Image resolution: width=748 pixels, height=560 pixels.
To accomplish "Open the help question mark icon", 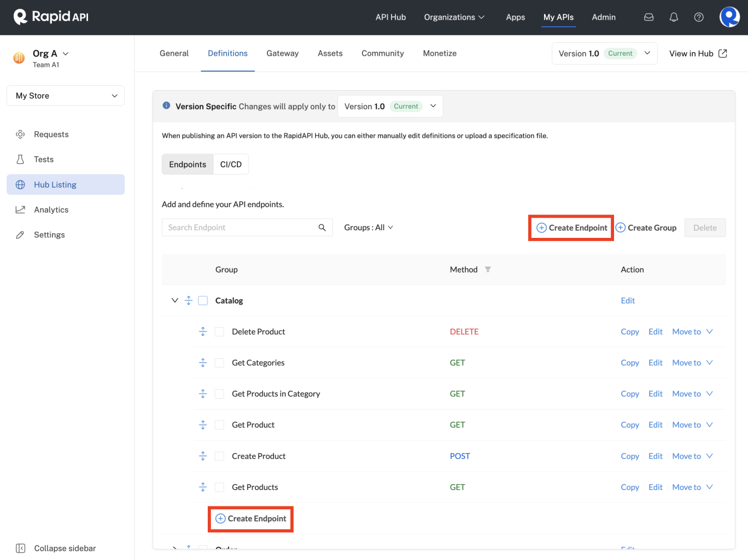I will pyautogui.click(x=699, y=17).
